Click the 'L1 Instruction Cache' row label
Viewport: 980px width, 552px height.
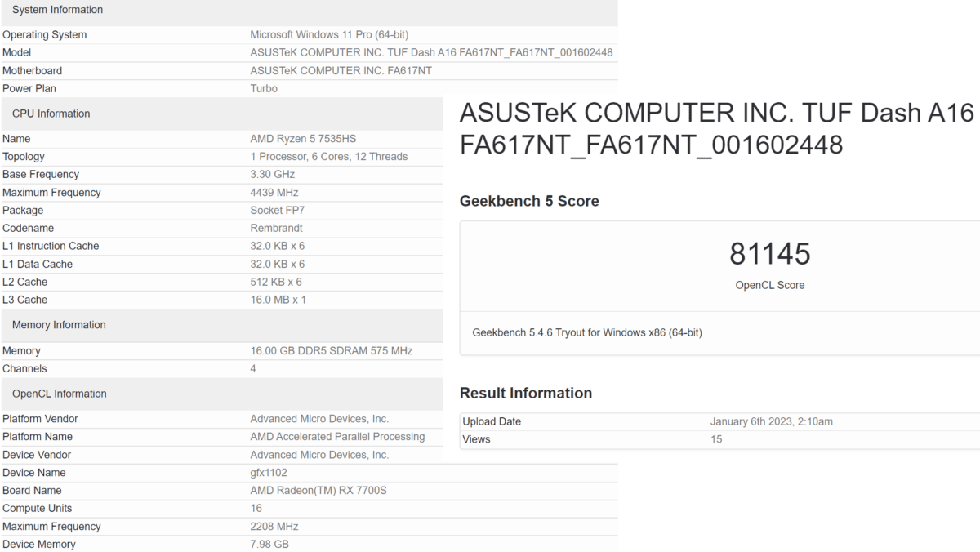(51, 247)
